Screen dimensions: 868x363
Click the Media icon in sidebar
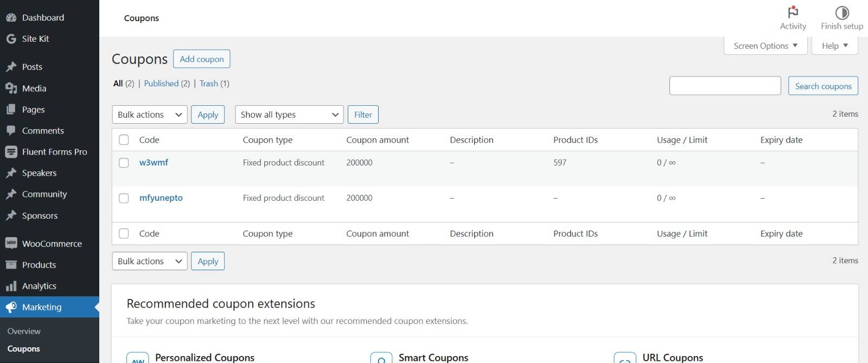coord(11,88)
